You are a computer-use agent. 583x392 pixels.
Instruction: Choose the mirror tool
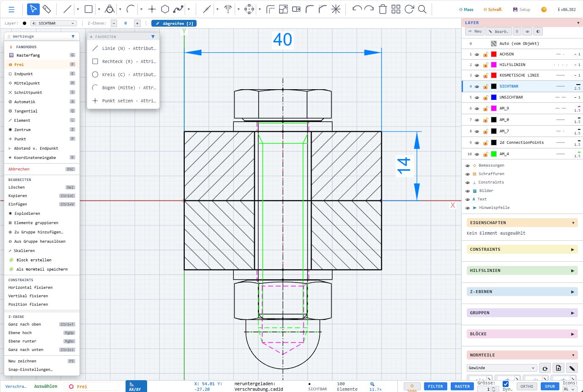[x=228, y=9]
